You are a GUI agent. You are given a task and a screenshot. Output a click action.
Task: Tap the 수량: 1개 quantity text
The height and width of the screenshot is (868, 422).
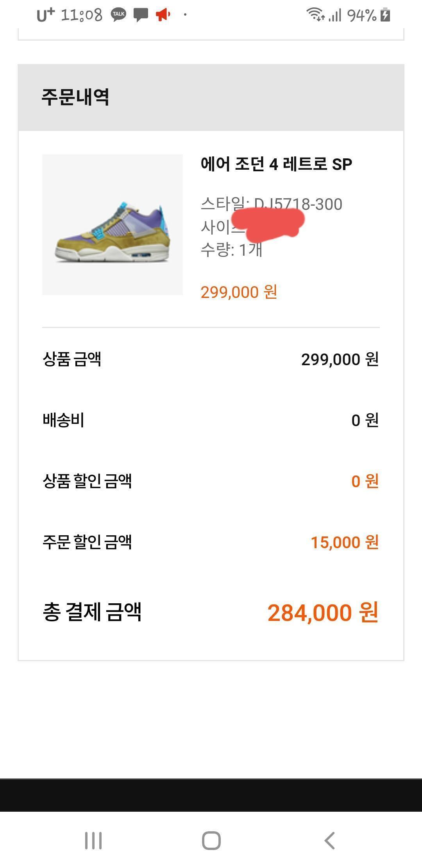tap(231, 250)
